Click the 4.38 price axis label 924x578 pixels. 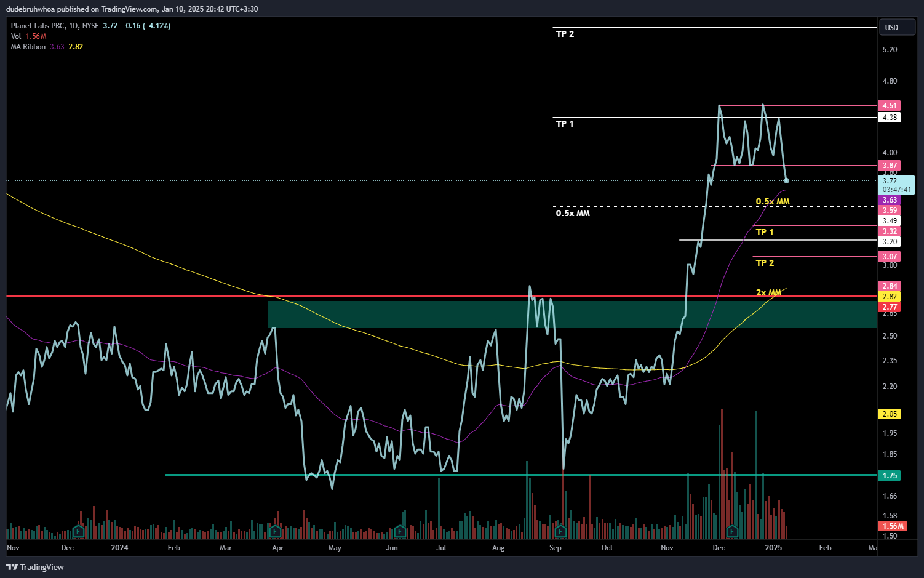[x=890, y=118]
